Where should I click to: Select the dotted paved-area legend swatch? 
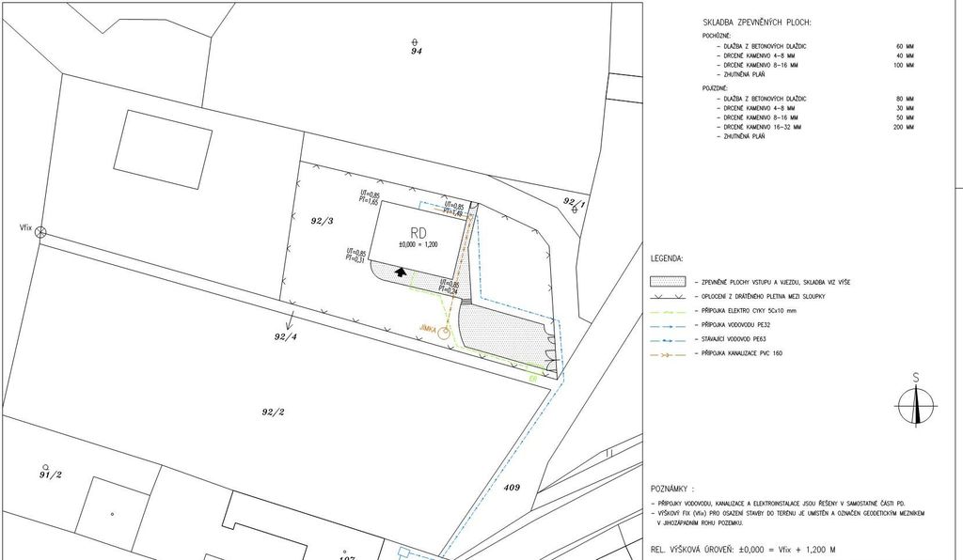[666, 281]
